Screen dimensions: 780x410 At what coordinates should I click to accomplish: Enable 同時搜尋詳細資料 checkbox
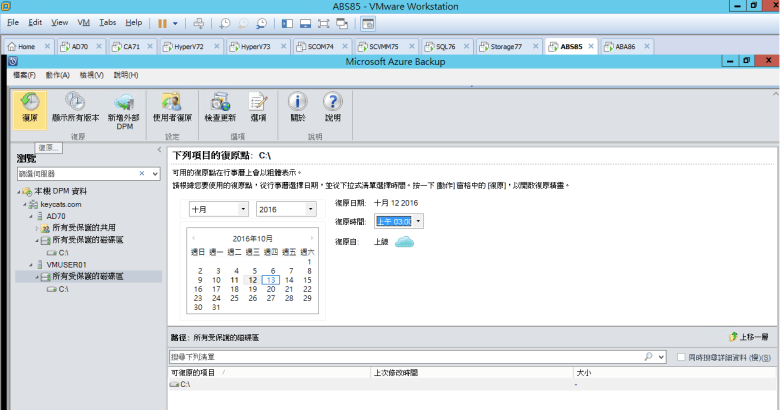(x=681, y=357)
